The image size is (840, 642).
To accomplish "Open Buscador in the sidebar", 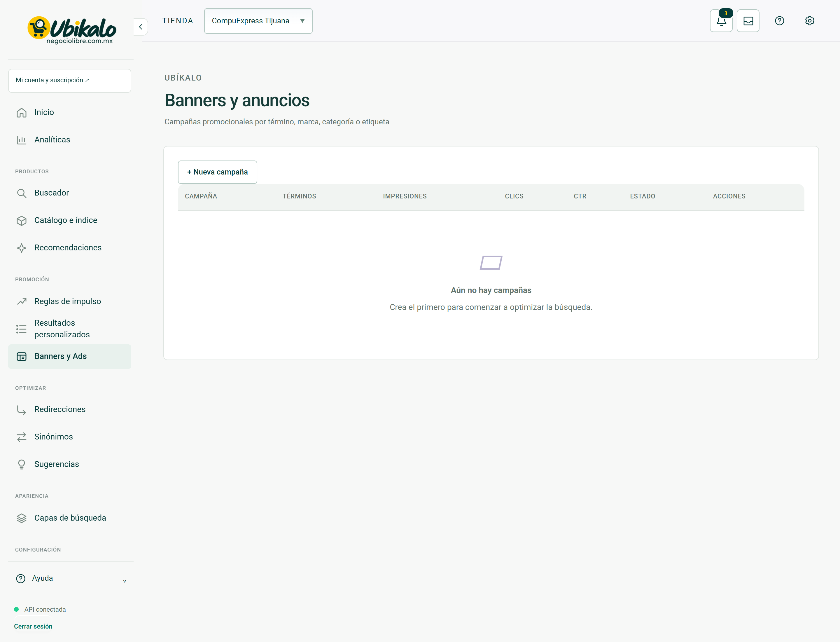I will [x=69, y=193].
